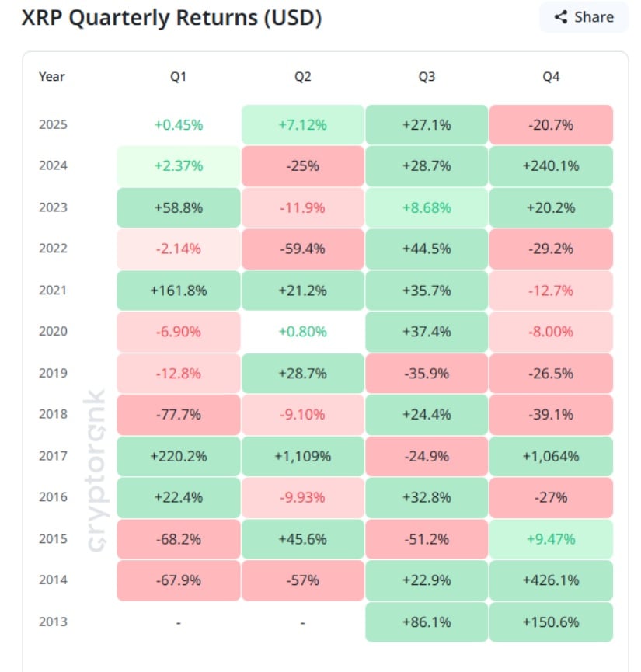The height and width of the screenshot is (672, 641).
Task: Click the 2017 Q2 cell showing +1,109%
Action: tap(302, 456)
